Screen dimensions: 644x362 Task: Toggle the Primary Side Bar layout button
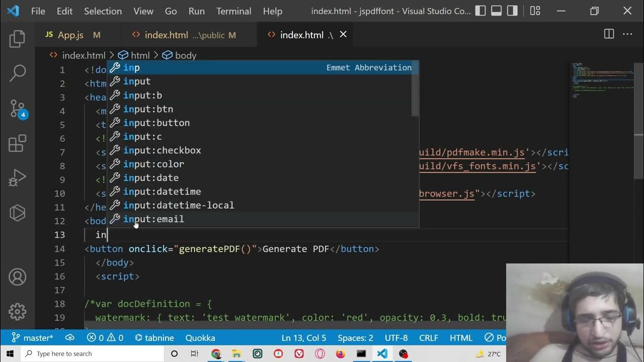click(x=480, y=11)
